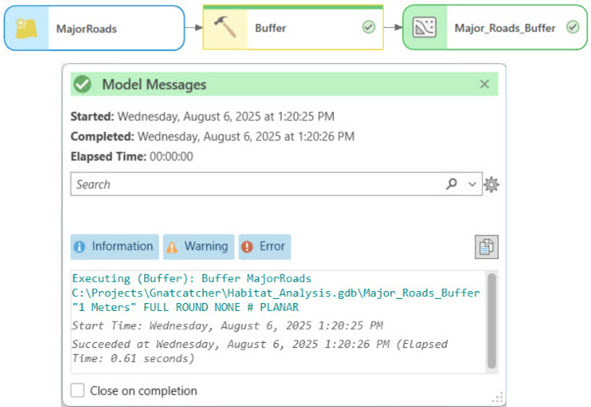Click the green success icon beside Model Messages
The width and height of the screenshot is (591, 407).
tap(82, 84)
